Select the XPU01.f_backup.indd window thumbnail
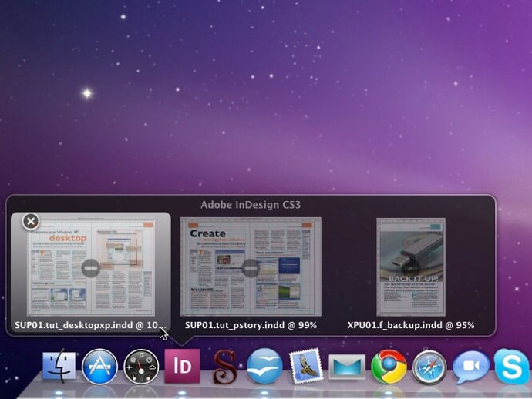532x399 pixels. 411,267
